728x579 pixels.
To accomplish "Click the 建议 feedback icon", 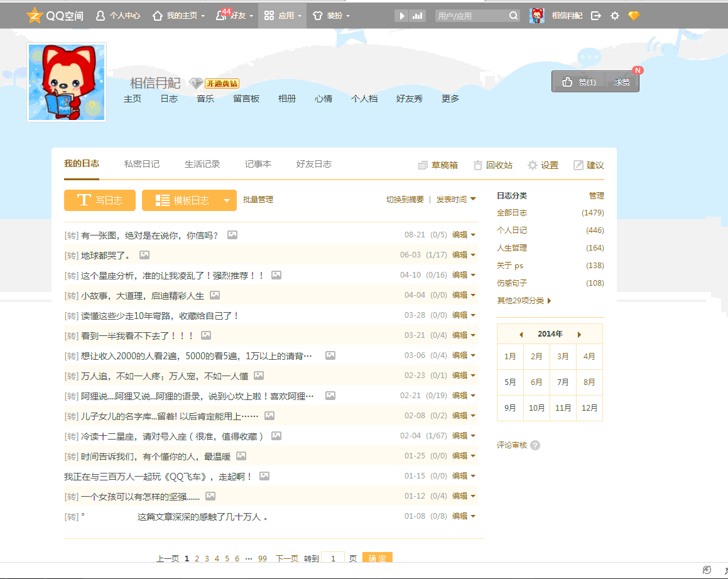I will point(578,165).
